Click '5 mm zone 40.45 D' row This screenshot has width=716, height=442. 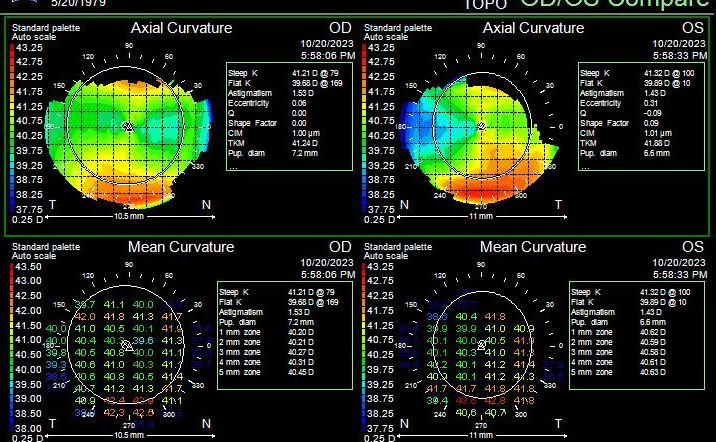pyautogui.click(x=266, y=373)
